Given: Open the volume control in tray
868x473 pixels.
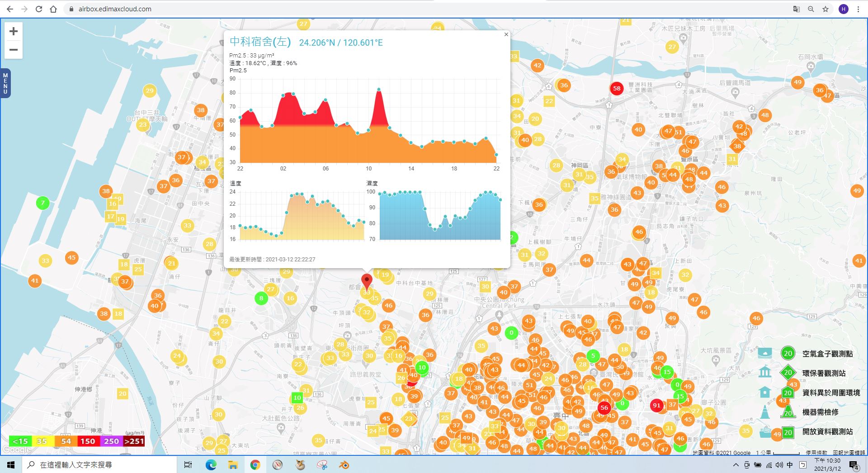Looking at the screenshot, I should (779, 465).
